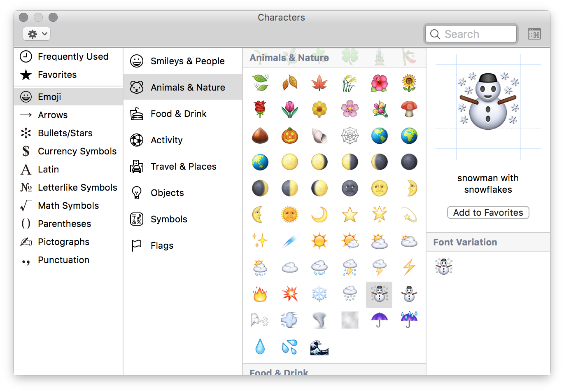Select the hibiscus flower emoji

tap(379, 83)
